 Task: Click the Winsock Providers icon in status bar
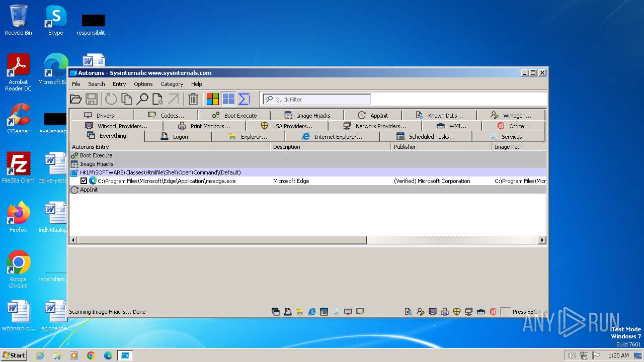pos(433,312)
